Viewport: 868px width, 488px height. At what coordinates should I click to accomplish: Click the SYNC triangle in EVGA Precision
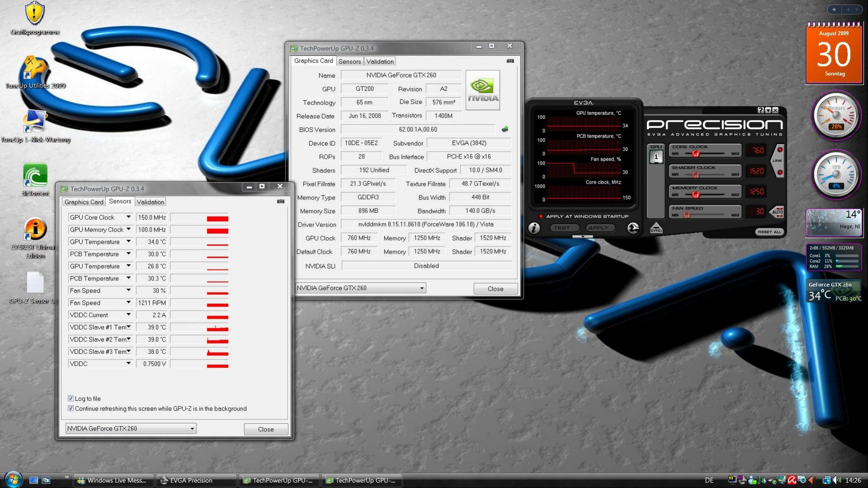click(656, 227)
